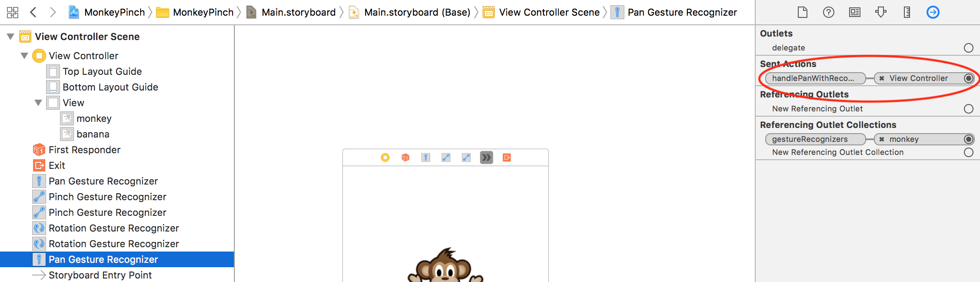Disconnect monkey from gestureRecognizers collection
This screenshot has height=282, width=980.
[882, 139]
